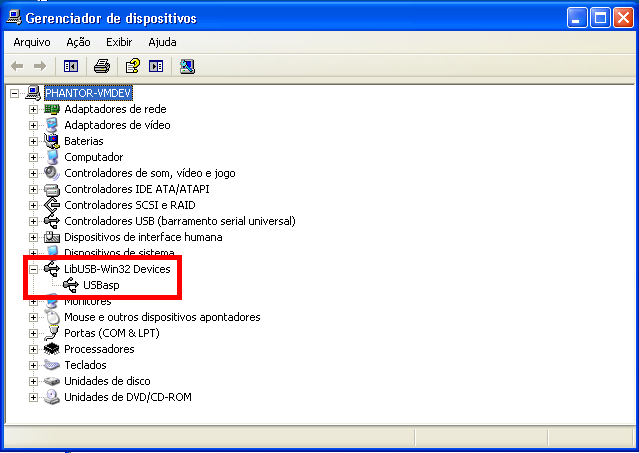
Task: Open the Exibir menu
Action: (119, 42)
